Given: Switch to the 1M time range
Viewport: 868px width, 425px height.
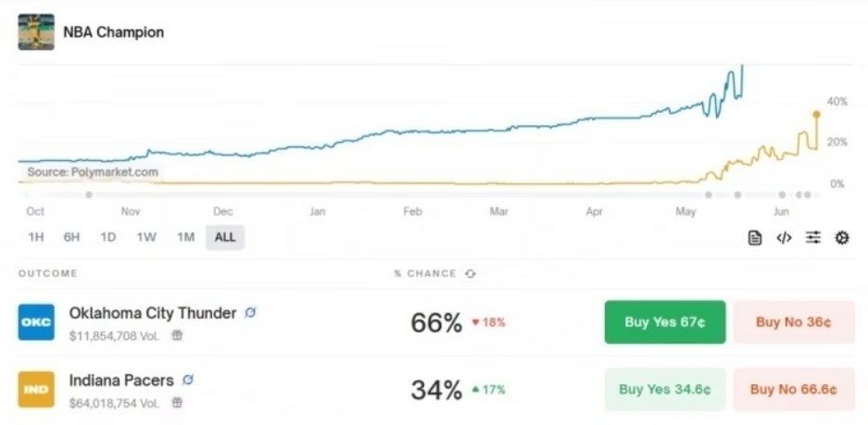Looking at the screenshot, I should click(185, 237).
